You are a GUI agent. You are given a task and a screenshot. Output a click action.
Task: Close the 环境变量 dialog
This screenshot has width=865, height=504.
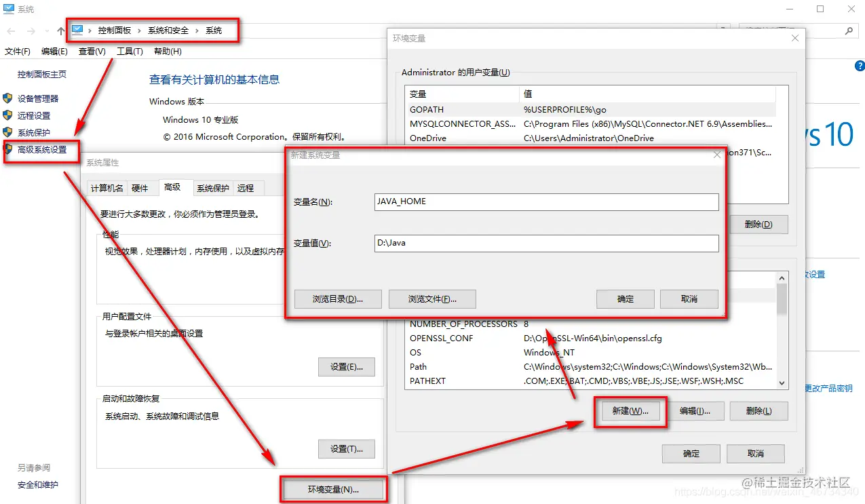coord(795,39)
